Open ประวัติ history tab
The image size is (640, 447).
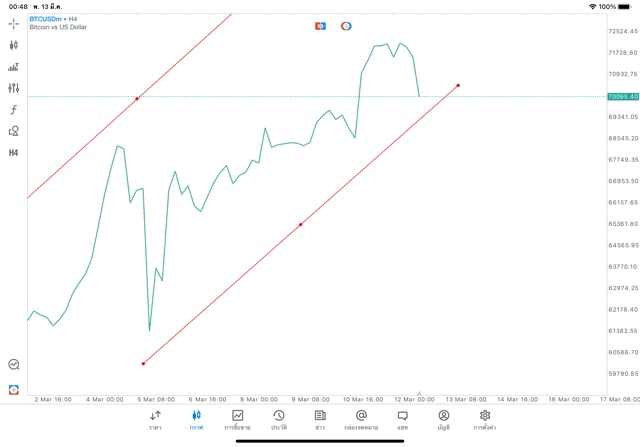pos(278,420)
